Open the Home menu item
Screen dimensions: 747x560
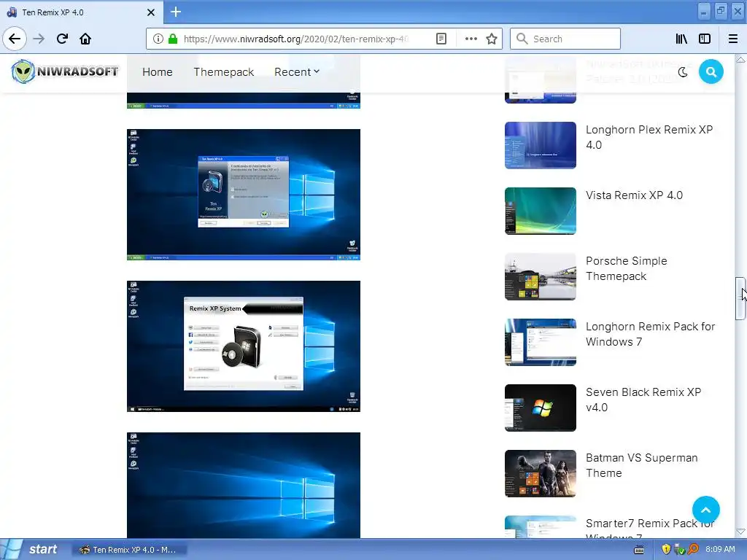tap(158, 72)
